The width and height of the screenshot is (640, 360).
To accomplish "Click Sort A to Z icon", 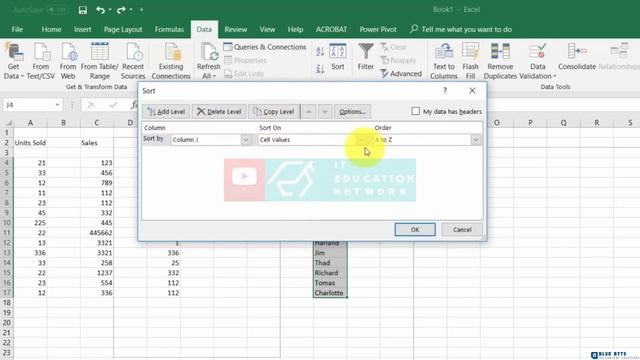I will [320, 51].
